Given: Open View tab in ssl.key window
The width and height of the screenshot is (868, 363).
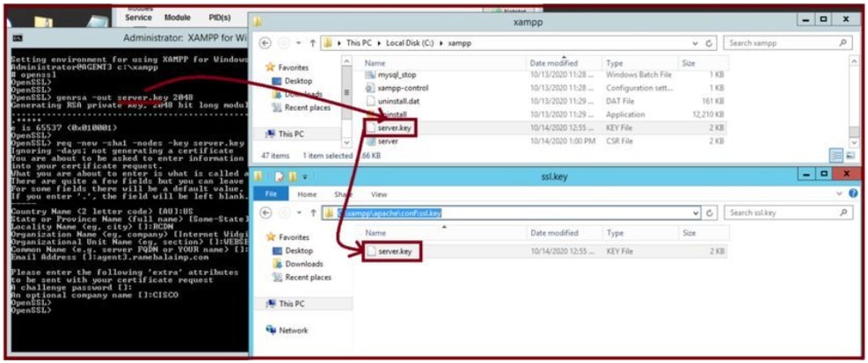Looking at the screenshot, I should 379,195.
